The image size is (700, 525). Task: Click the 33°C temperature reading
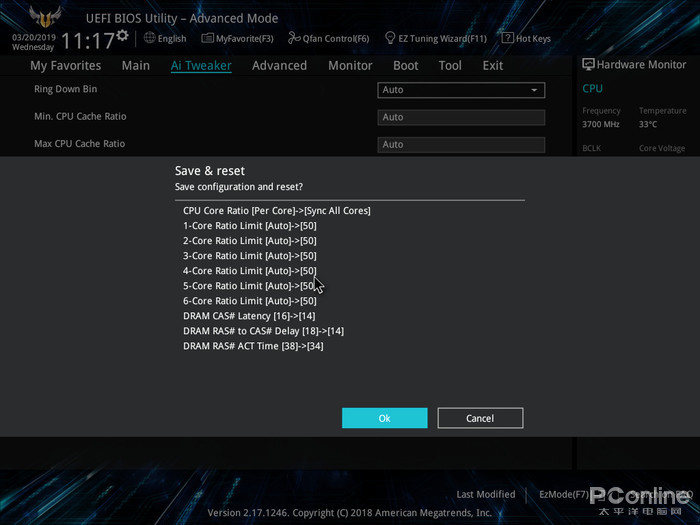coord(648,124)
